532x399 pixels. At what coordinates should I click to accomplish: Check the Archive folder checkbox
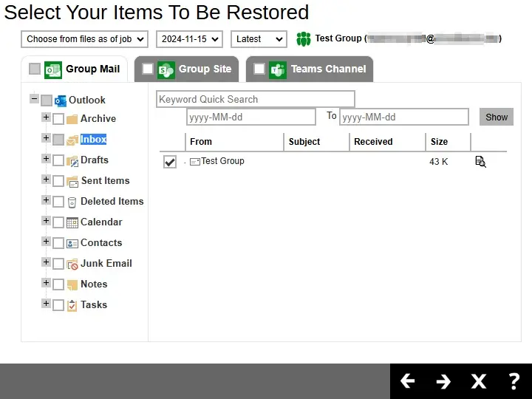coord(58,119)
